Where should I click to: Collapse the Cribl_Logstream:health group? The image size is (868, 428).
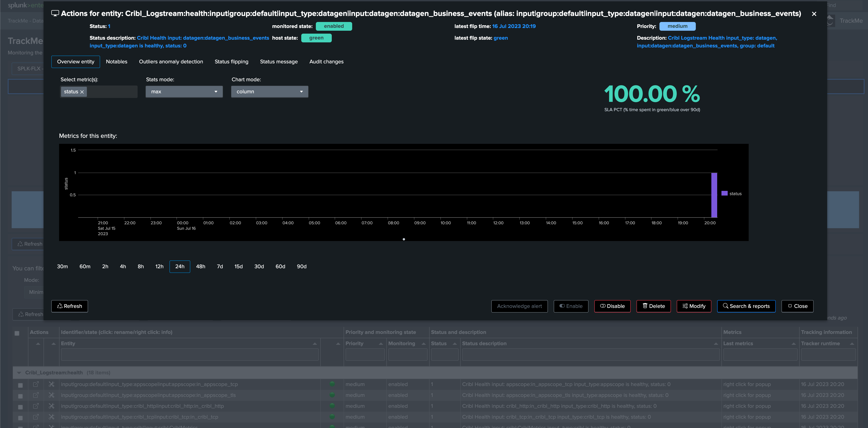click(x=19, y=373)
